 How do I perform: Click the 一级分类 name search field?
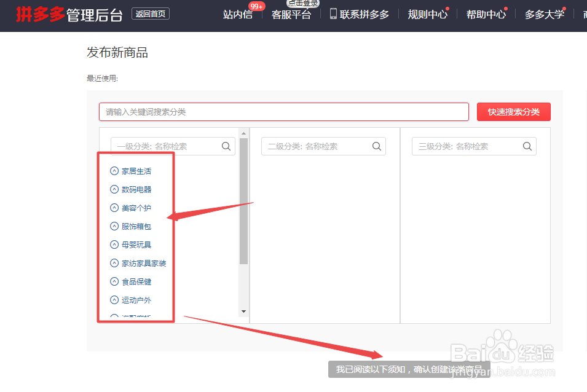click(x=173, y=146)
